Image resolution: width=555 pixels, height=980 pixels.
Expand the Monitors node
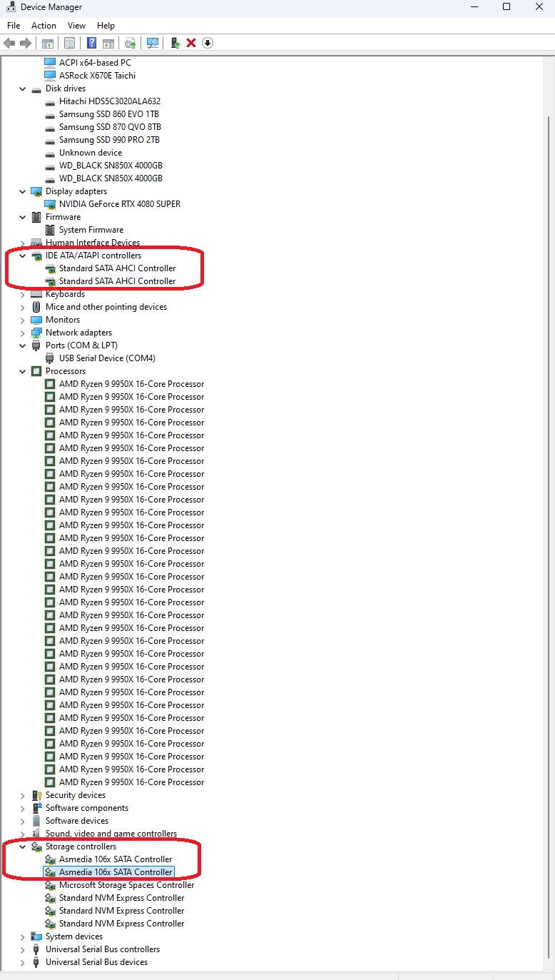(23, 320)
